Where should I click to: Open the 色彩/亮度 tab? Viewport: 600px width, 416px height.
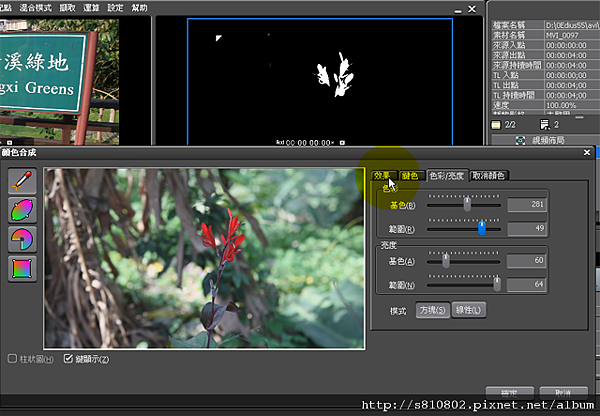[x=447, y=175]
